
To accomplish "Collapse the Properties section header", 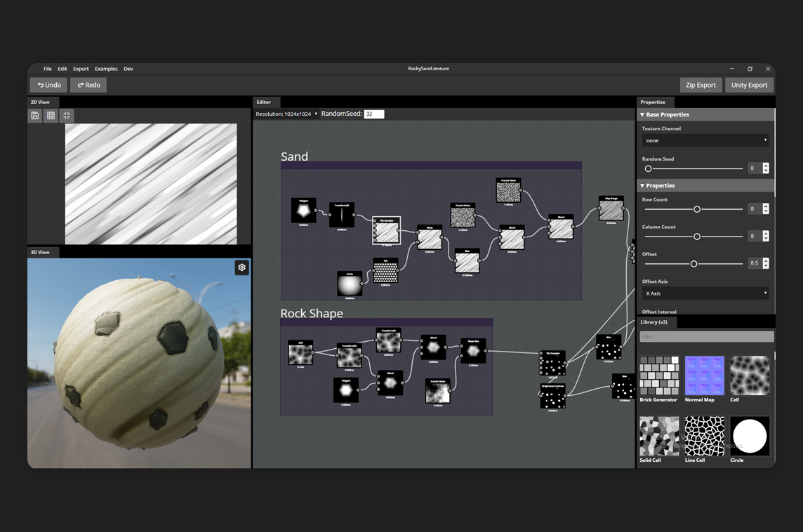I will (706, 185).
